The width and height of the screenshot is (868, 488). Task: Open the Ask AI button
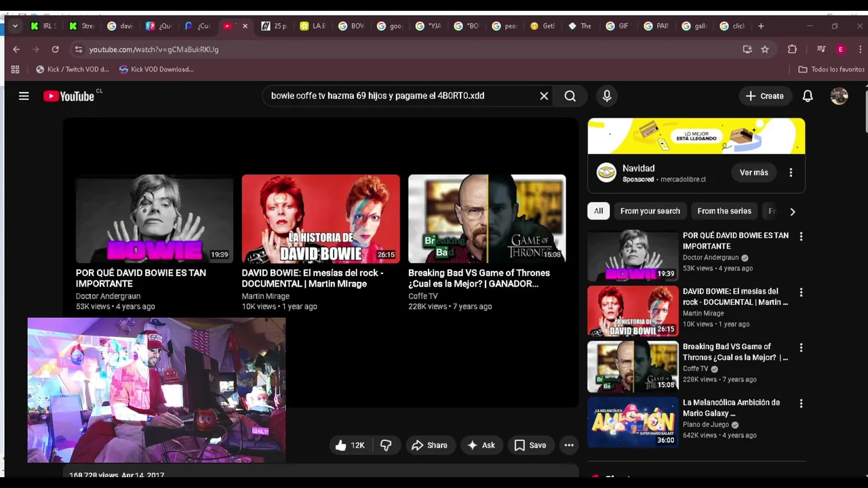point(481,445)
